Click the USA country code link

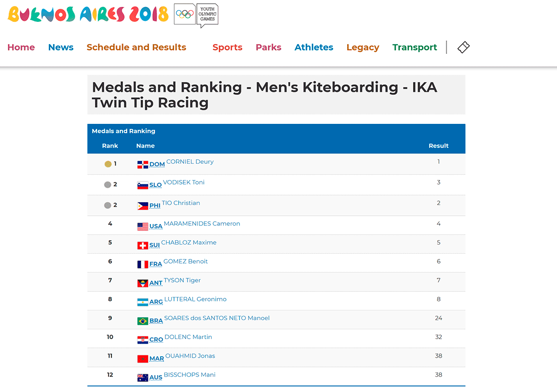point(156,227)
